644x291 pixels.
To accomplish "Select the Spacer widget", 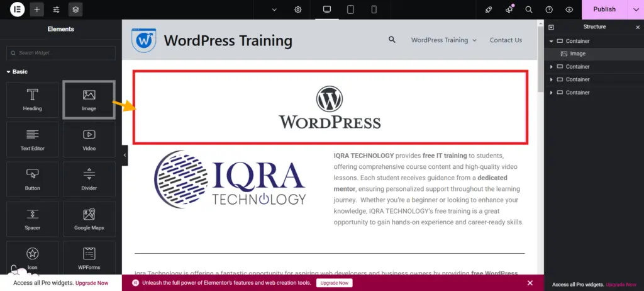I will [x=33, y=219].
